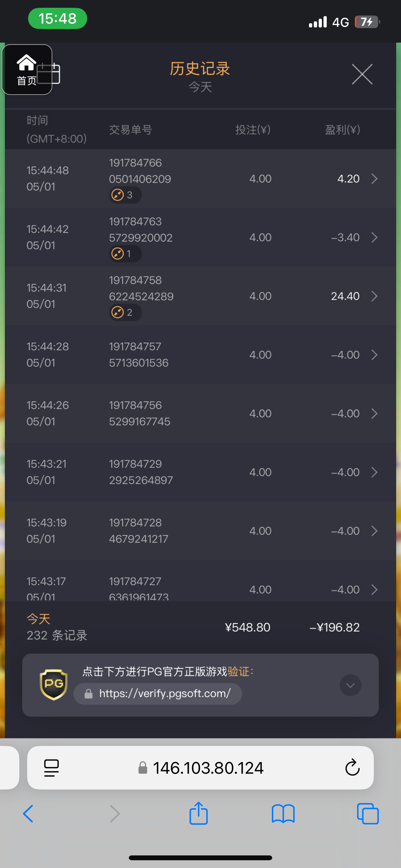Screen dimensions: 401x868
Task: Click the PG shield logo
Action: coord(54,684)
